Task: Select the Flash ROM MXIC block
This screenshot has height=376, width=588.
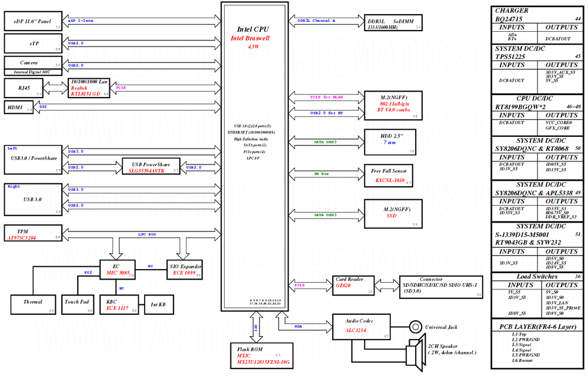Action: tap(262, 356)
